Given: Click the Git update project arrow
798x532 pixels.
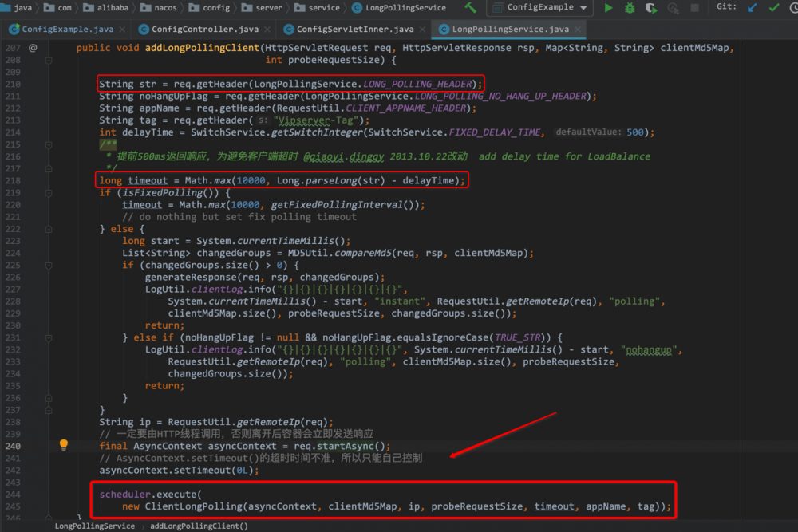Looking at the screenshot, I should pyautogui.click(x=752, y=8).
